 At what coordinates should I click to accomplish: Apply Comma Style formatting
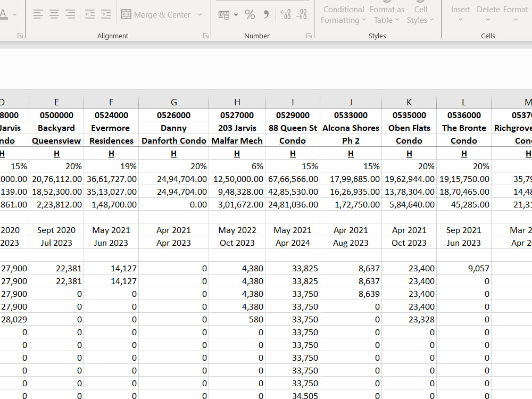[265, 14]
